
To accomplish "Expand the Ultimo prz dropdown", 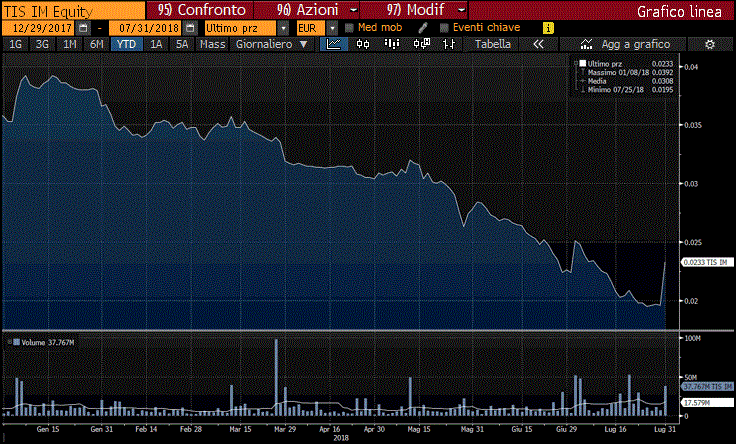I will [x=283, y=28].
